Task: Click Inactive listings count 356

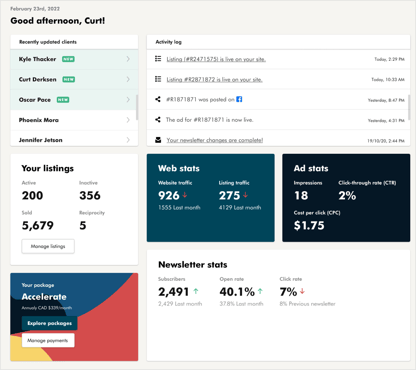Action: tap(90, 195)
